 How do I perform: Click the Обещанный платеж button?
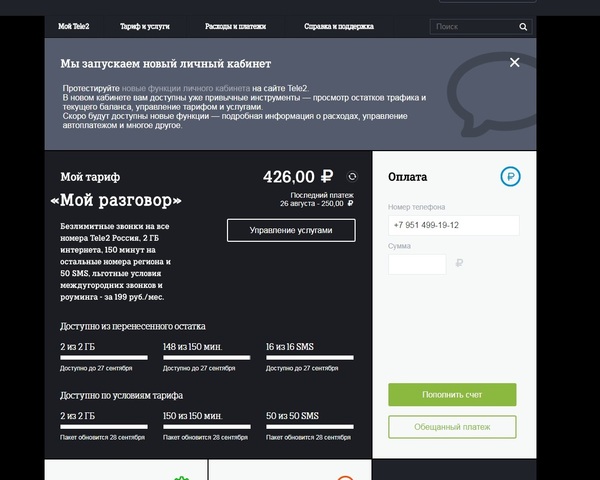(452, 427)
